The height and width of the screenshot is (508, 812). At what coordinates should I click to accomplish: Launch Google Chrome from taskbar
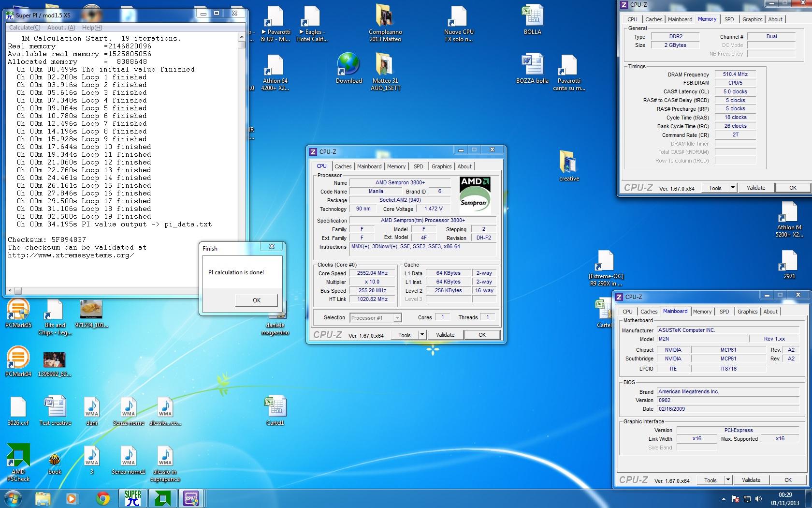click(102, 498)
